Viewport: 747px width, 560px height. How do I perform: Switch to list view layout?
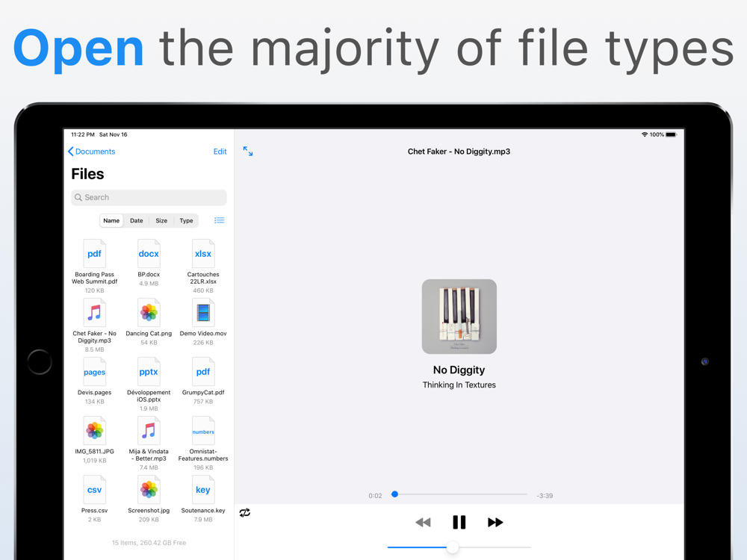pos(219,220)
